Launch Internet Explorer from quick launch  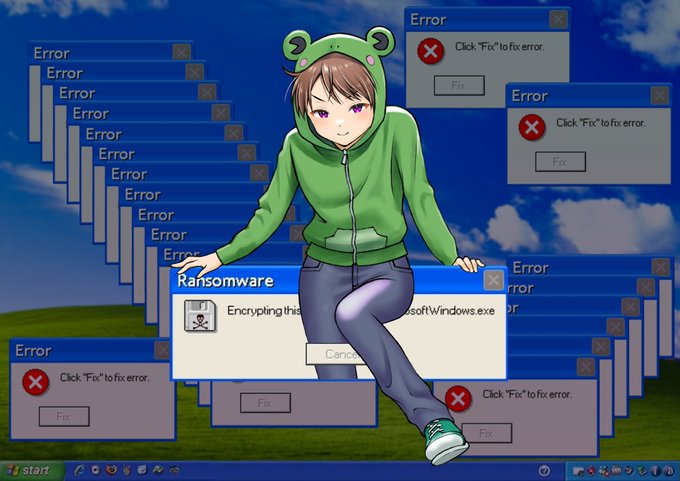(x=79, y=470)
